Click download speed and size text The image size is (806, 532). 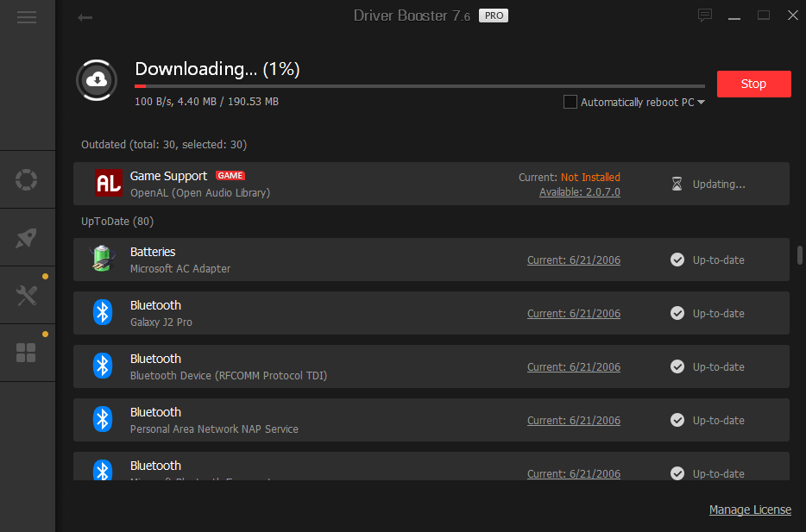206,102
